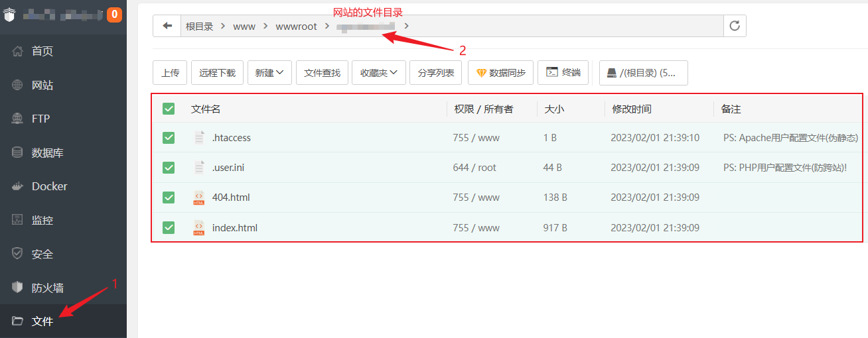Uncheck the index.html row checkbox
This screenshot has width=868, height=338.
click(x=169, y=228)
